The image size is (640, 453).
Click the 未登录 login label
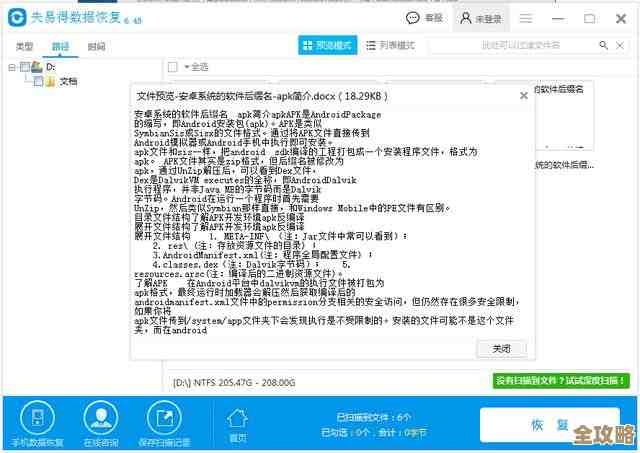[x=489, y=19]
